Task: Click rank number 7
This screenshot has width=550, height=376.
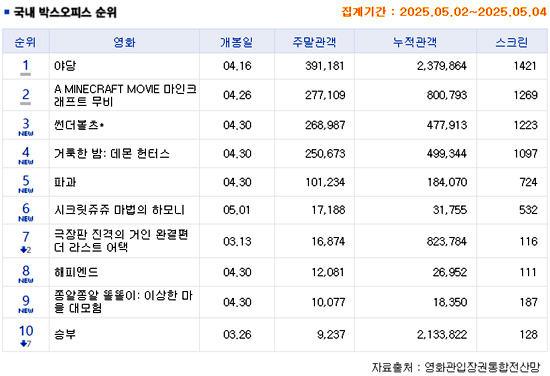Action: [x=26, y=237]
